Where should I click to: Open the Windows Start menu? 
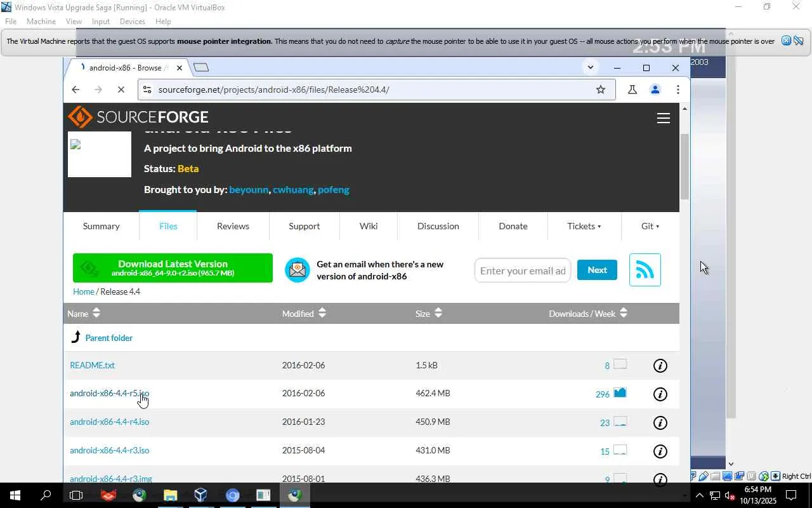[15, 495]
